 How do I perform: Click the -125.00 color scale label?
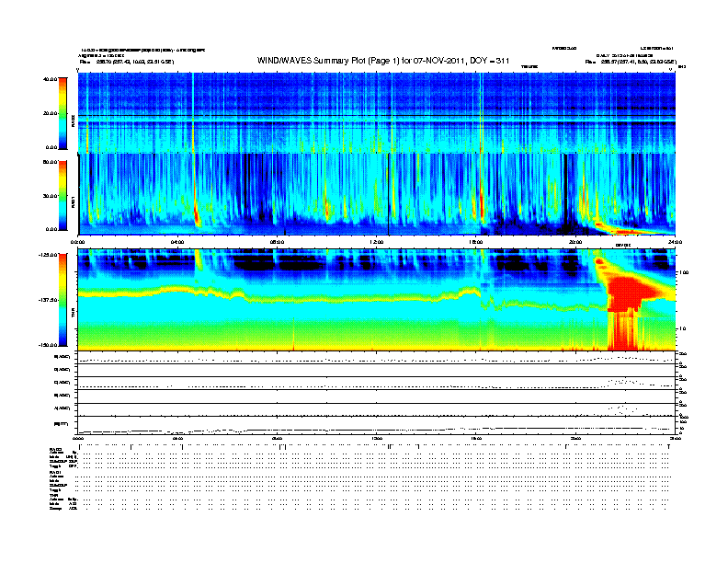pos(48,255)
